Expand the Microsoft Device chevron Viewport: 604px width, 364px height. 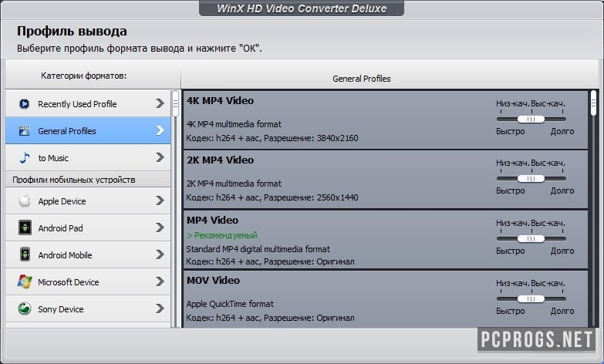click(160, 281)
